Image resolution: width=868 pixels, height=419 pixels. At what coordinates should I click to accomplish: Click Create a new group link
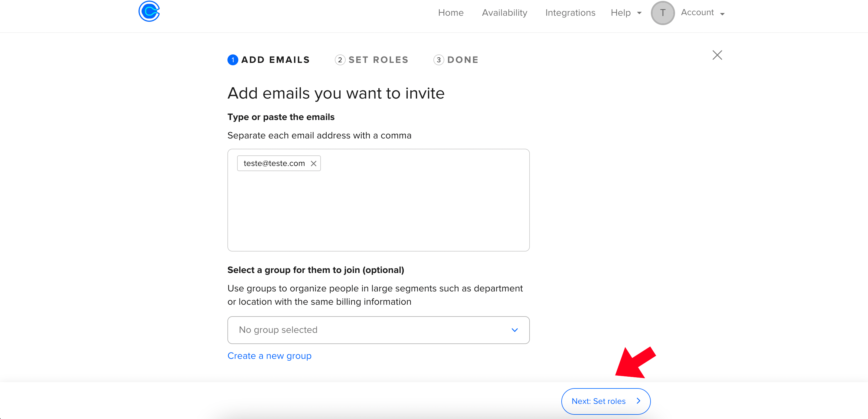[269, 356]
